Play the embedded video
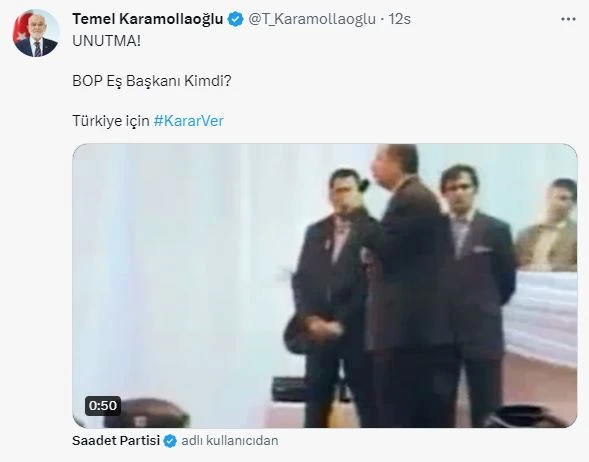 click(325, 285)
